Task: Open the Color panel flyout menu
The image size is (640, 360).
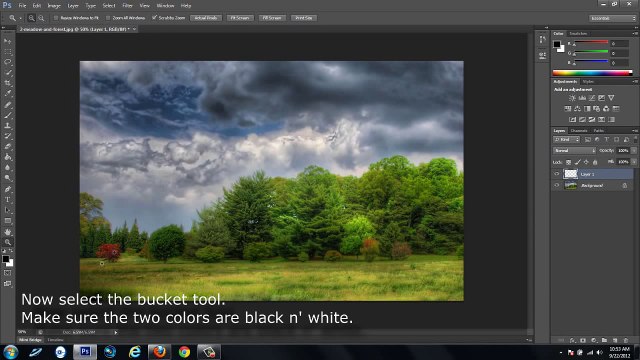Action: tap(635, 33)
